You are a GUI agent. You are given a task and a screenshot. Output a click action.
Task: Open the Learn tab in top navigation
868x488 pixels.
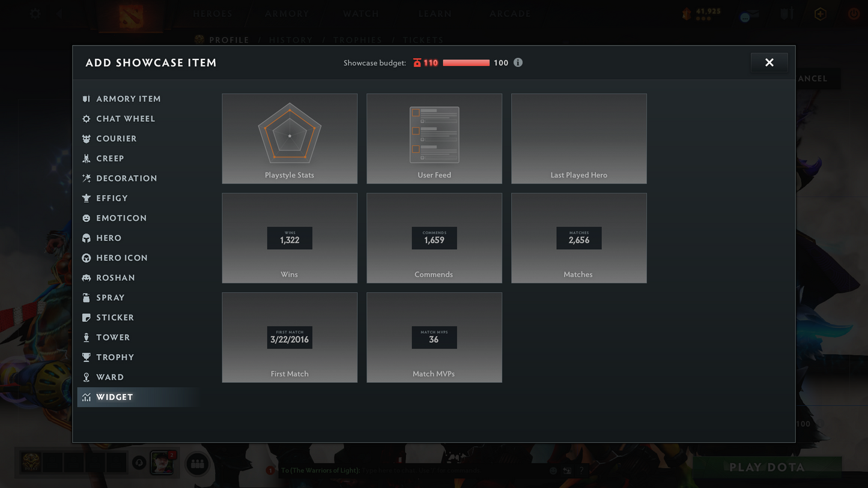(x=435, y=14)
